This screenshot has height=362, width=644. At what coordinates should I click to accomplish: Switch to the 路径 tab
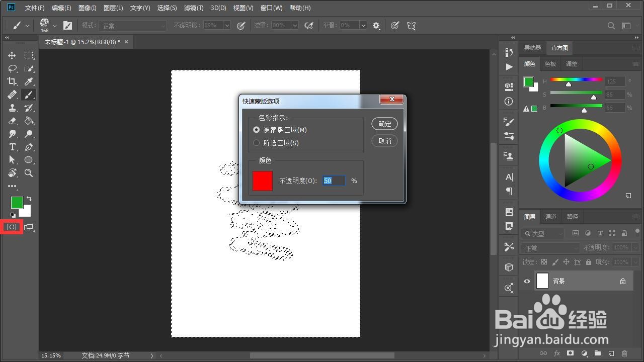pyautogui.click(x=573, y=217)
